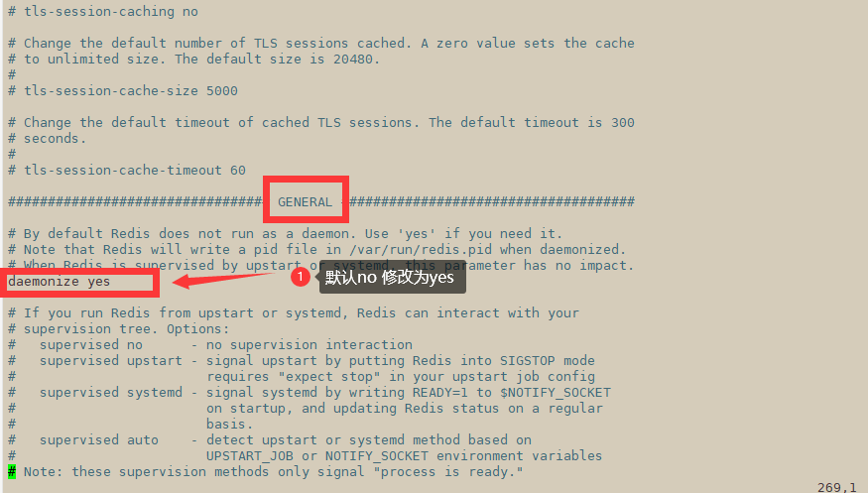Click the 'tls-session-cache-size 5000' line
868x493 pixels.
click(x=123, y=90)
